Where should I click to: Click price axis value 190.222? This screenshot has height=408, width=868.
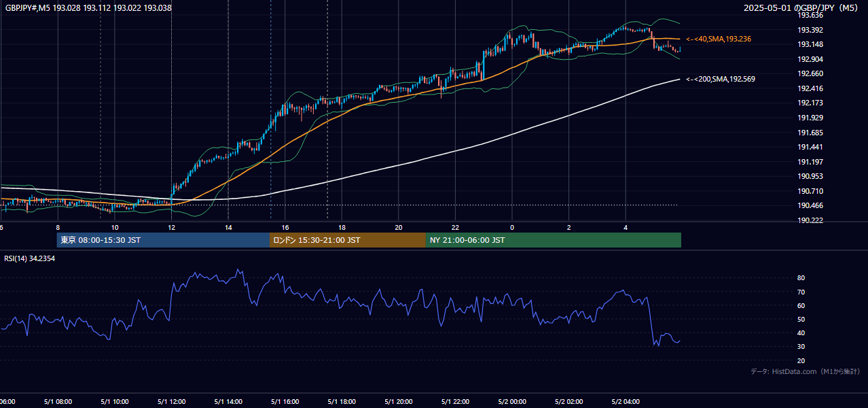[x=810, y=221]
